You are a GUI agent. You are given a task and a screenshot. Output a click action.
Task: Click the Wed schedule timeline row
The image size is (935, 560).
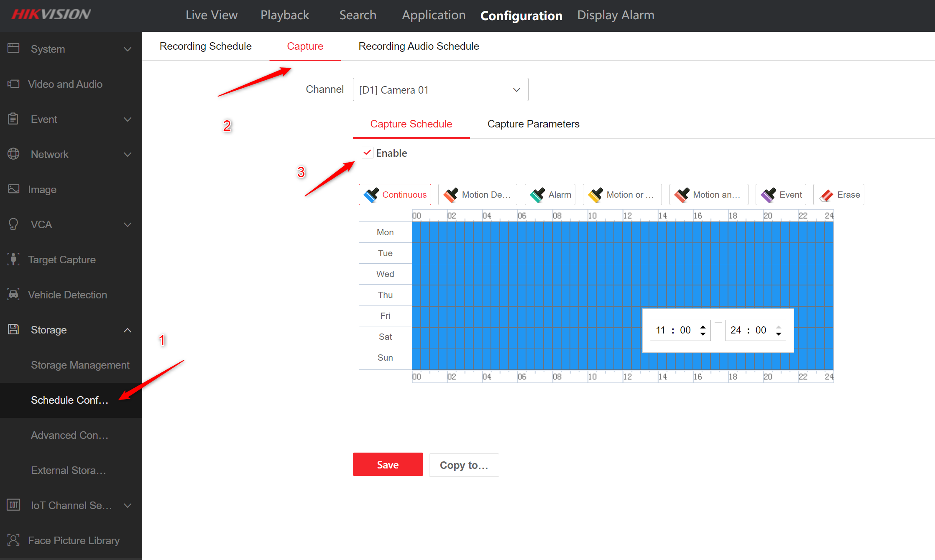click(x=623, y=274)
